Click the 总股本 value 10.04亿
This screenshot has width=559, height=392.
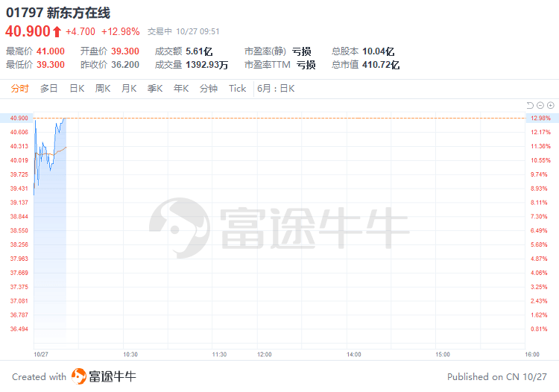click(x=378, y=51)
